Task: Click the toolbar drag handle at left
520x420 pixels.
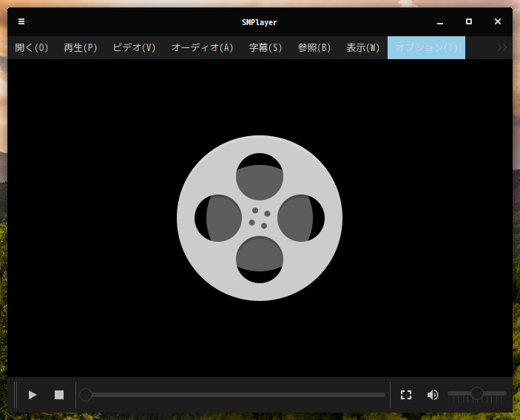Action: click(16, 395)
